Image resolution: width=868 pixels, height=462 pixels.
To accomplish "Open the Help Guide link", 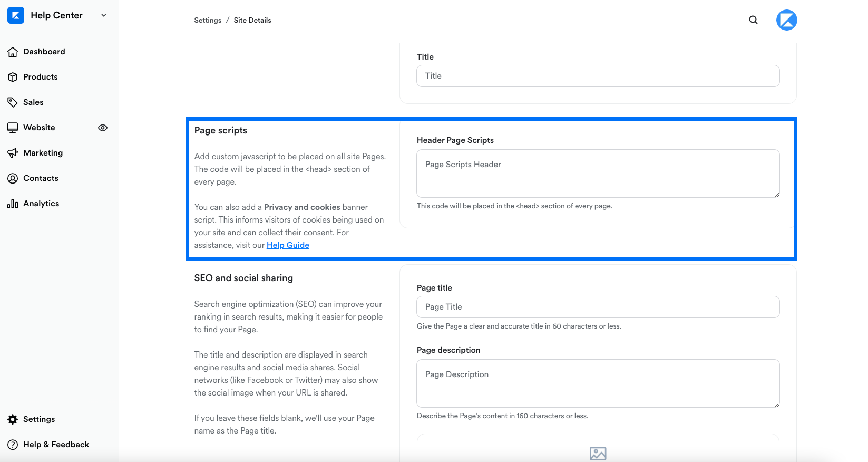I will coord(288,245).
